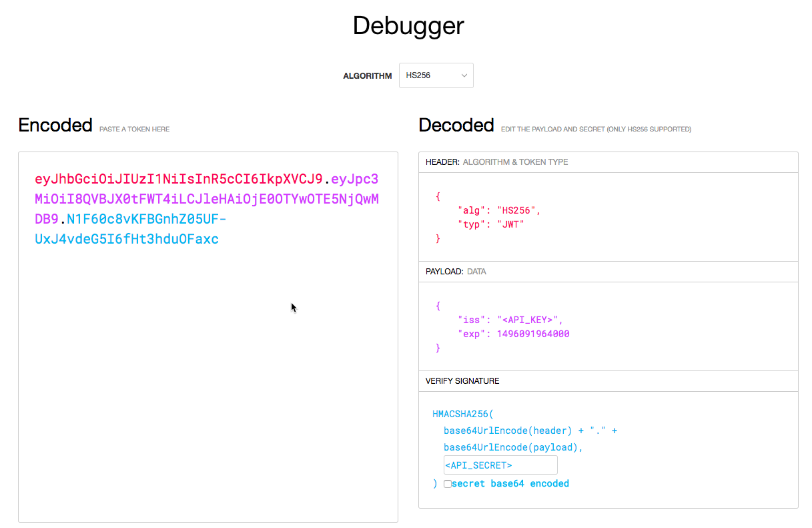
Task: Click the API_SECRET input field
Action: point(500,464)
